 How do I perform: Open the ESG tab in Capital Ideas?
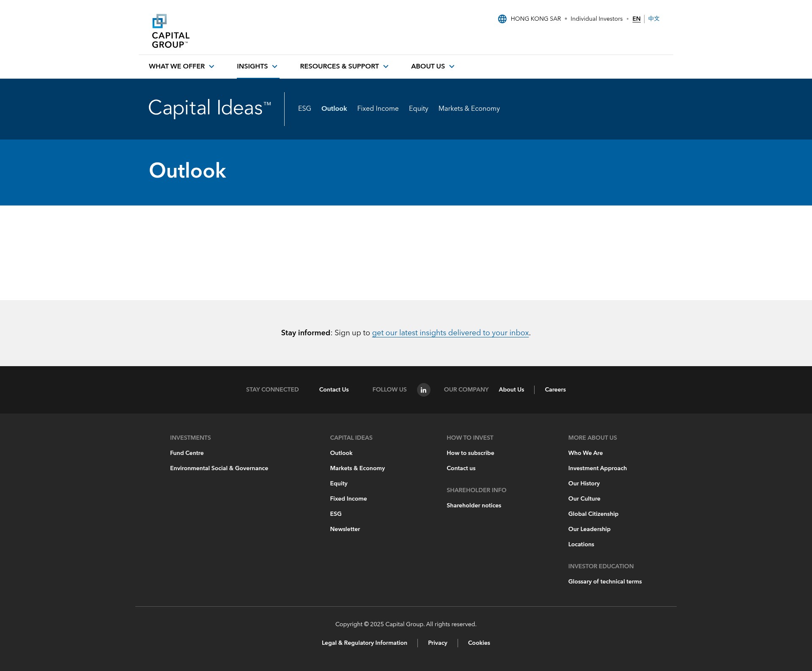(304, 109)
